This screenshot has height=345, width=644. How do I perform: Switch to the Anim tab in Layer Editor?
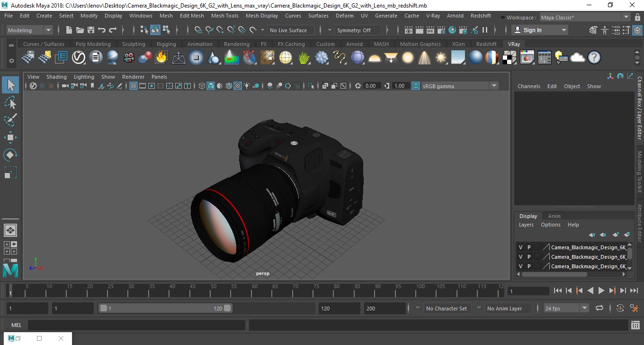(554, 216)
